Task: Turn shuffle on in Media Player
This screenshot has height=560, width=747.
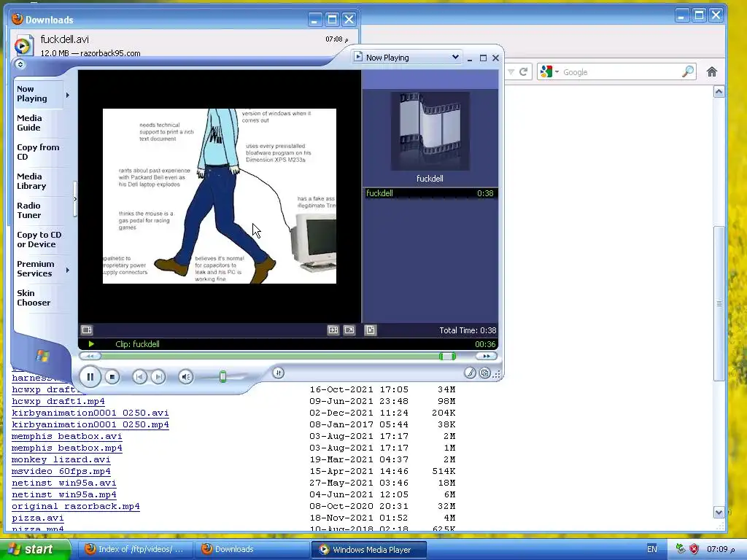Action: (279, 373)
